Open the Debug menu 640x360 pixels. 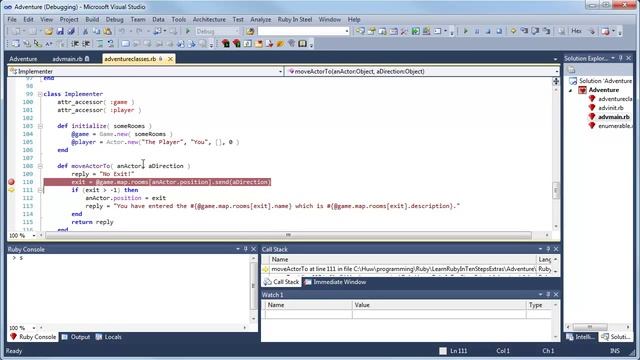click(x=114, y=19)
